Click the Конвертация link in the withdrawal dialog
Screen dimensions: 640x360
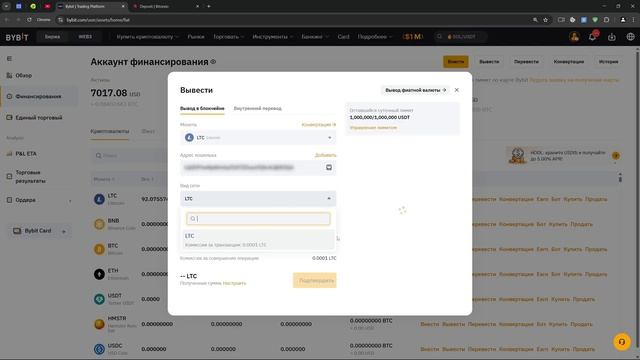coord(319,124)
